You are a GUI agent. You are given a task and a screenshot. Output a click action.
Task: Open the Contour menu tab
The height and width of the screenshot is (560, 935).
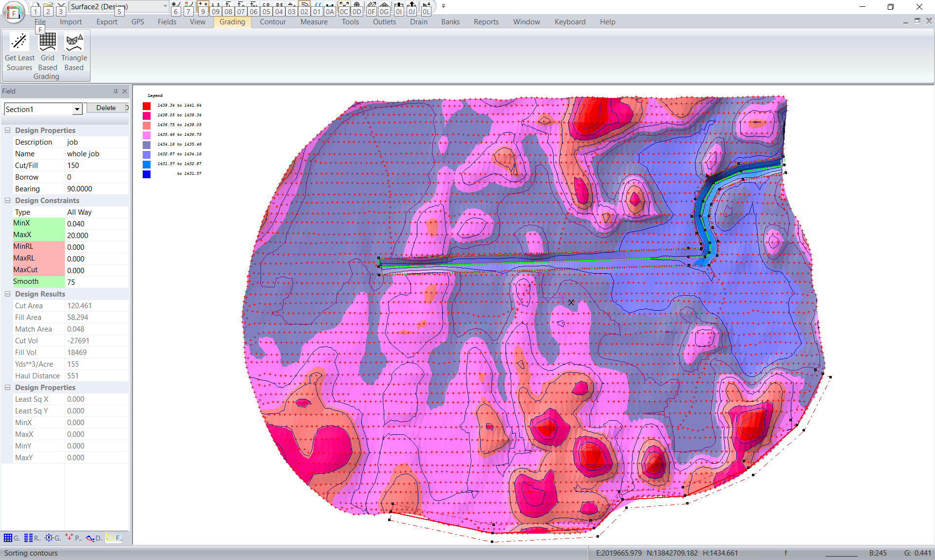pyautogui.click(x=272, y=22)
